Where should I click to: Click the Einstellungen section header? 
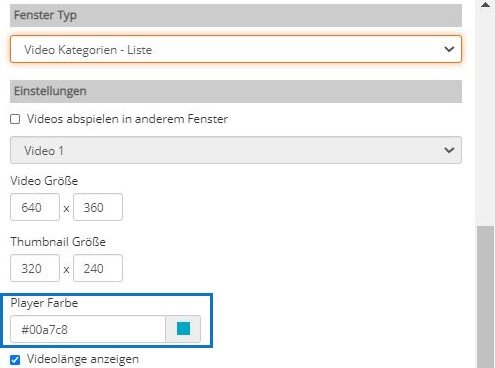(236, 91)
